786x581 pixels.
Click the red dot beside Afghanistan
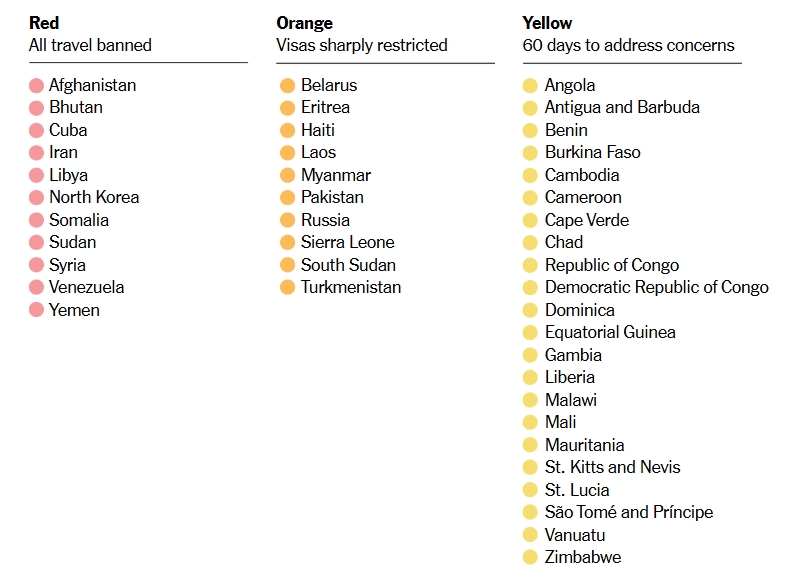(x=37, y=86)
